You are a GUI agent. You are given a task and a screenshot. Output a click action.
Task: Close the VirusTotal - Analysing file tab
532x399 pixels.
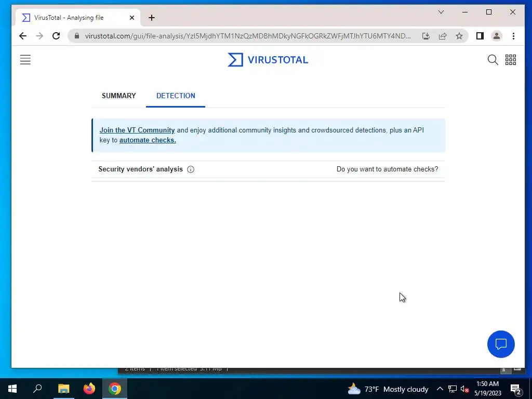click(132, 18)
